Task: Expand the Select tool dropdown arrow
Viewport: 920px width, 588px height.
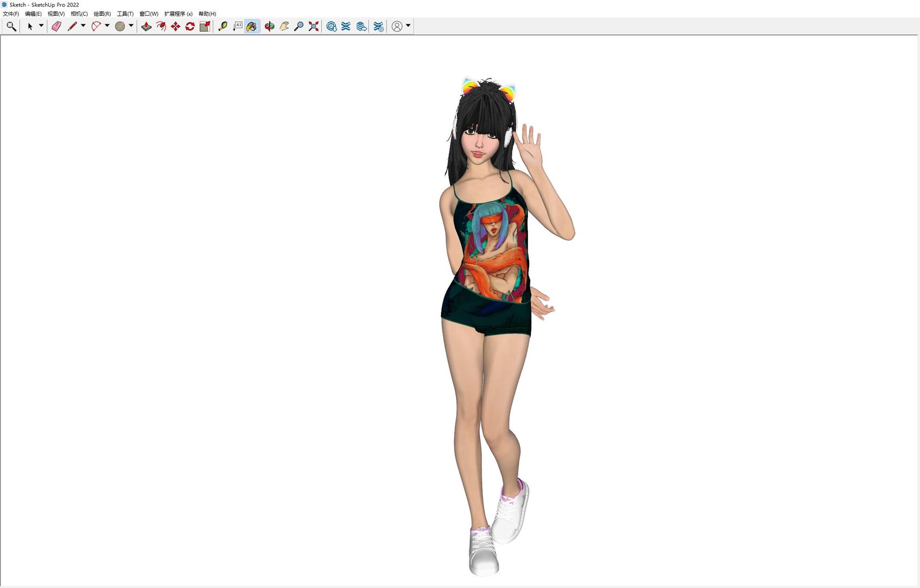Action: 41,26
